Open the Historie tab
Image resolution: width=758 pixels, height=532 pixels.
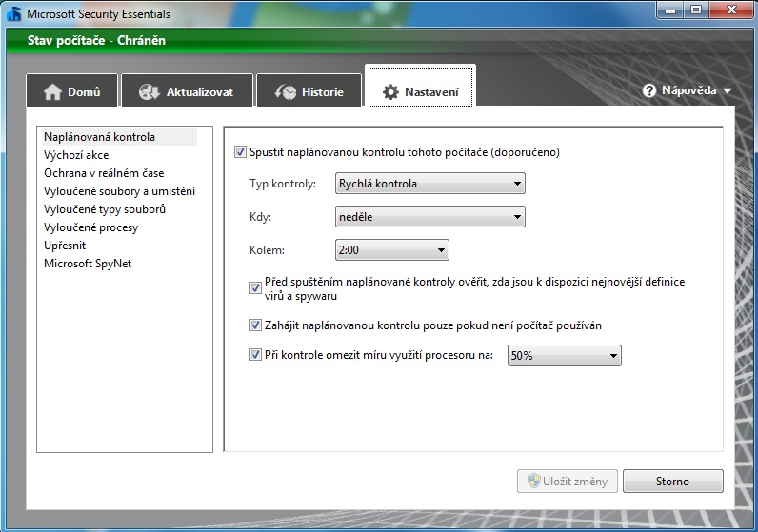309,90
